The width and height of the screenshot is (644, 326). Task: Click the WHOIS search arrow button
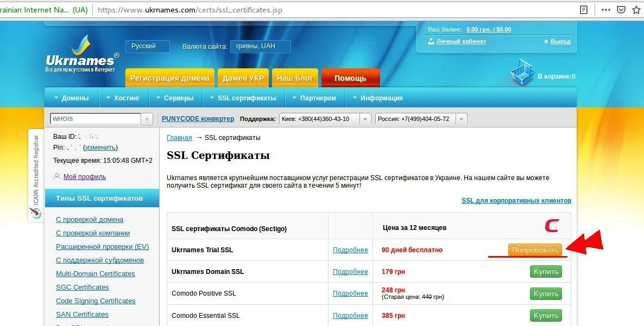tap(147, 119)
